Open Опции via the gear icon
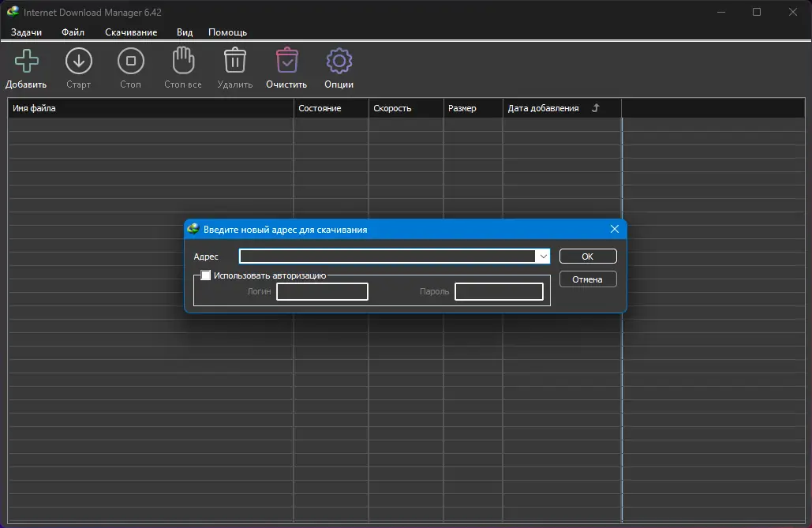The image size is (812, 528). tap(339, 61)
